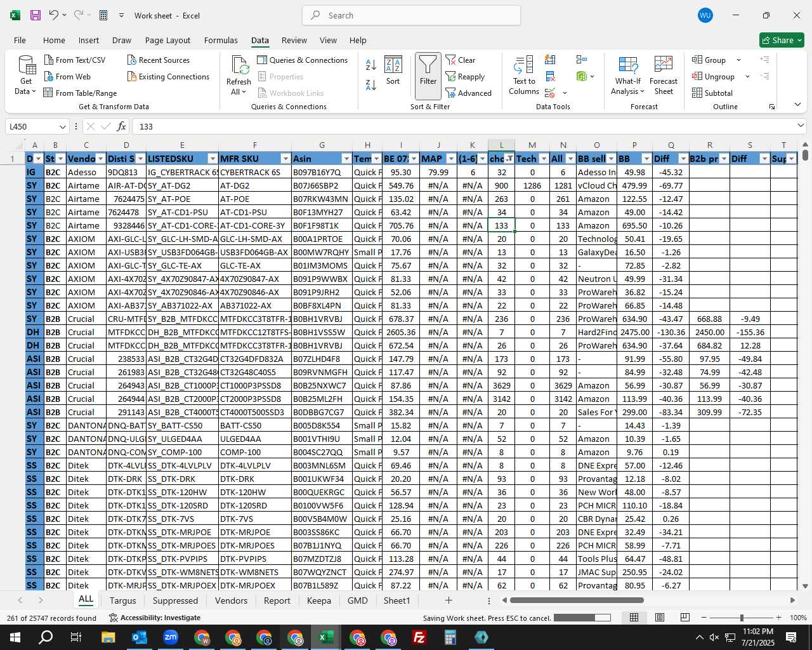812x650 pixels.
Task: Open the MFR SKU column filter dropdown
Action: (x=285, y=159)
